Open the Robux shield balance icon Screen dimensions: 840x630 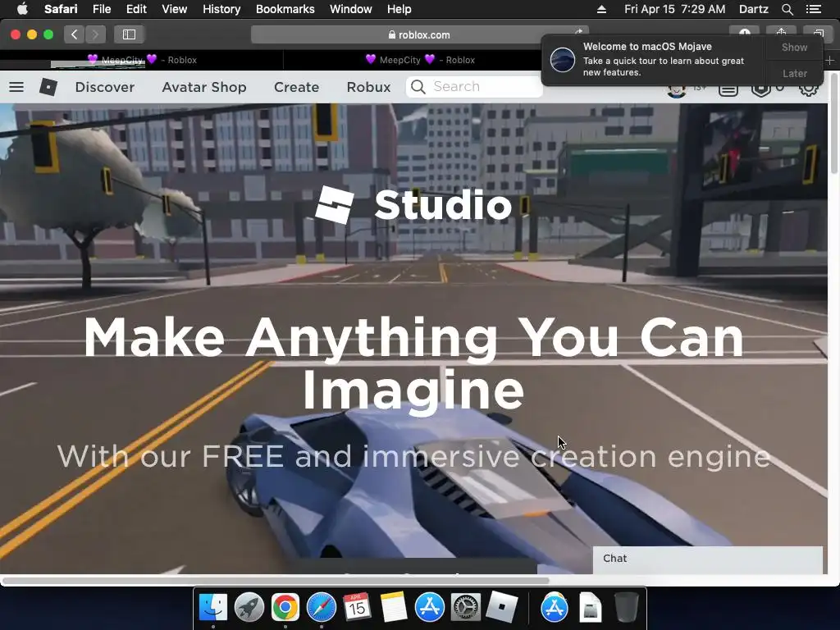pos(760,90)
